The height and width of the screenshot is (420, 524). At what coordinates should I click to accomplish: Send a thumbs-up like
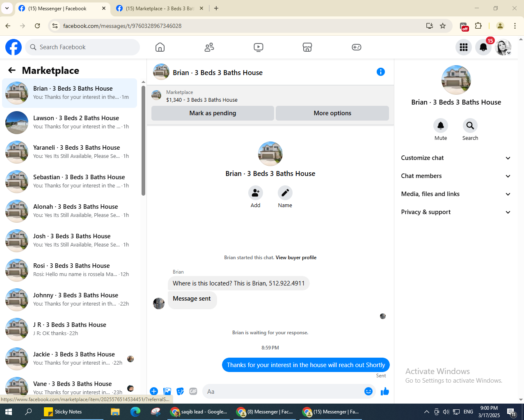click(x=384, y=391)
